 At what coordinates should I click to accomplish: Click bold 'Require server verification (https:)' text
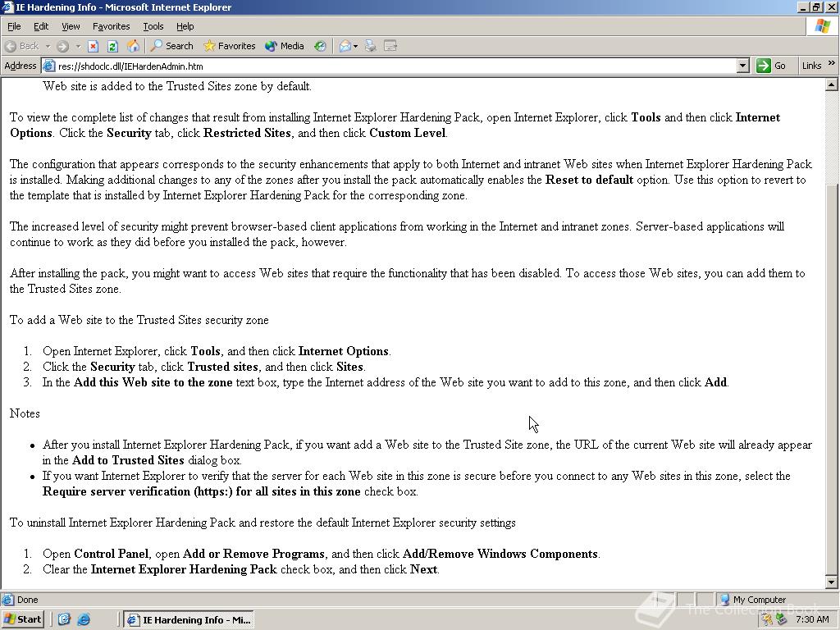pyautogui.click(x=138, y=492)
